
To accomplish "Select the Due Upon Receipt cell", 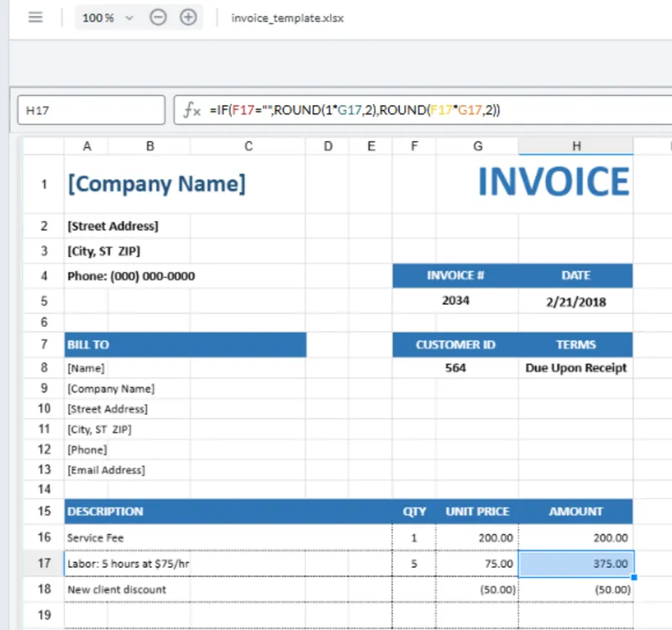I will pyautogui.click(x=575, y=368).
